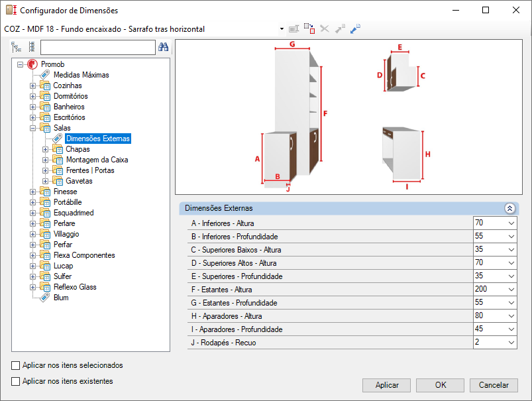
Task: Open the B - Inferiores - Profundidade dropdown
Action: pos(511,237)
